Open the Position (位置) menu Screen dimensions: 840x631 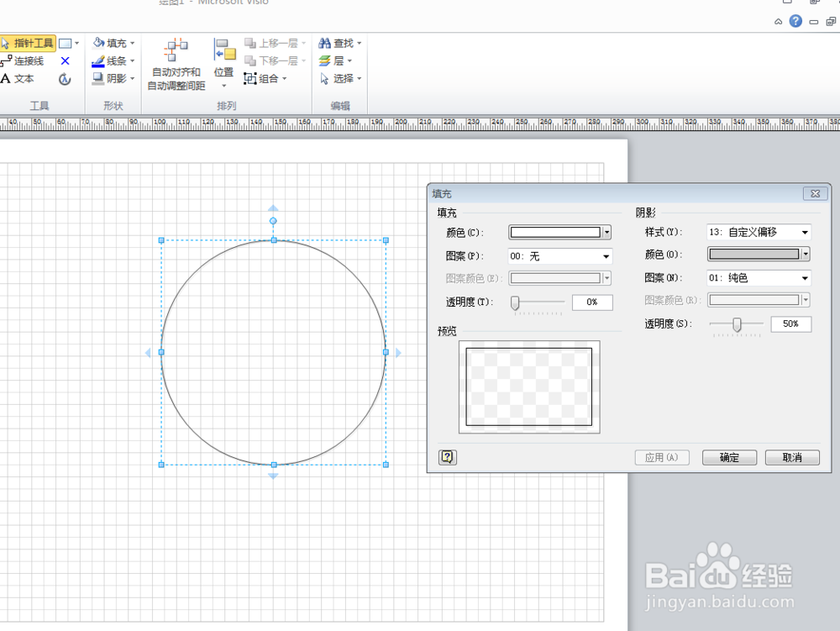(224, 63)
